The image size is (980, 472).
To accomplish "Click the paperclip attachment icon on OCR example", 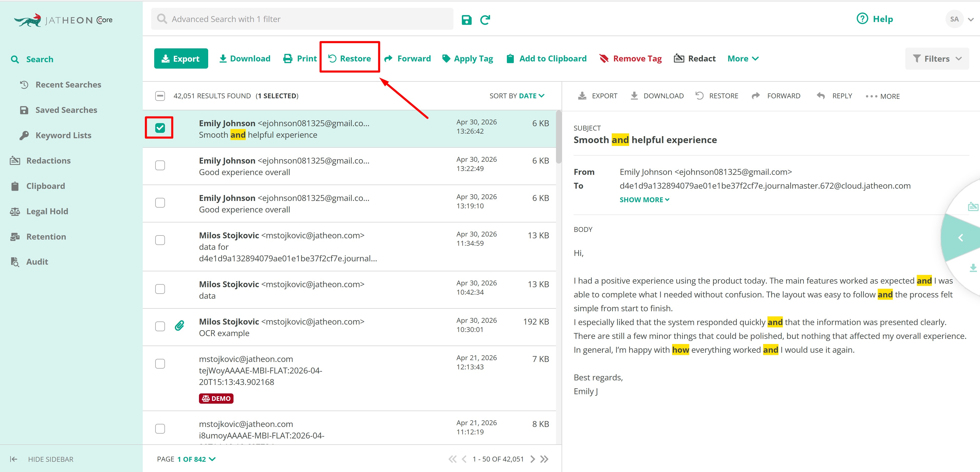I will pyautogui.click(x=180, y=326).
